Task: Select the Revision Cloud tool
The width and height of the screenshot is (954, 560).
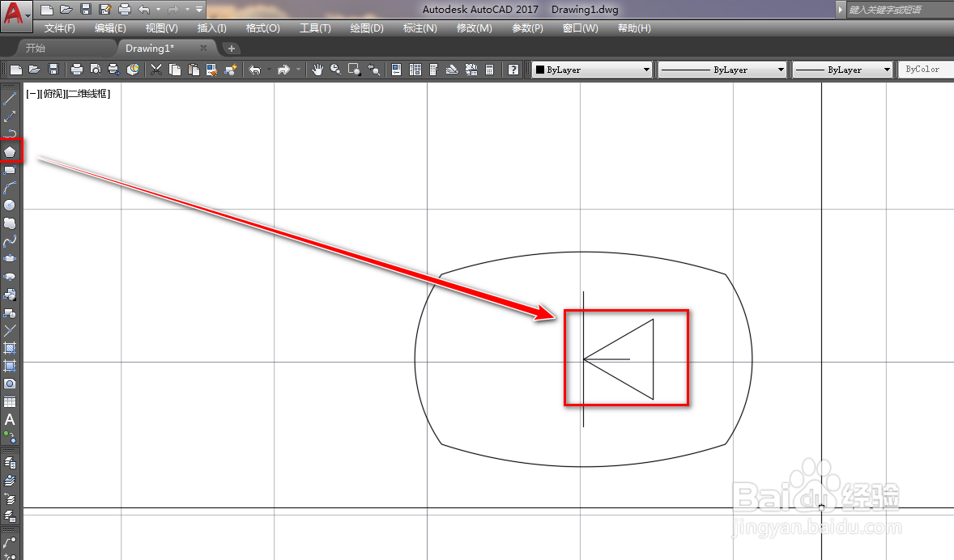Action: (x=10, y=223)
